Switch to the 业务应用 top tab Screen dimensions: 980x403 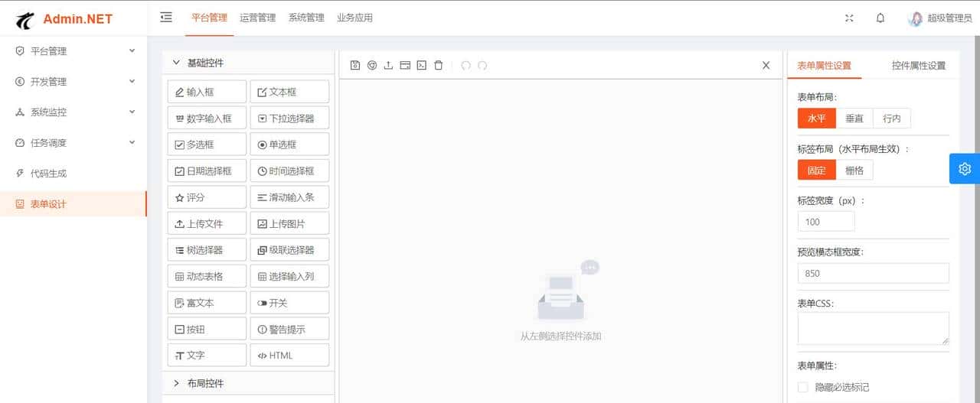pyautogui.click(x=354, y=18)
